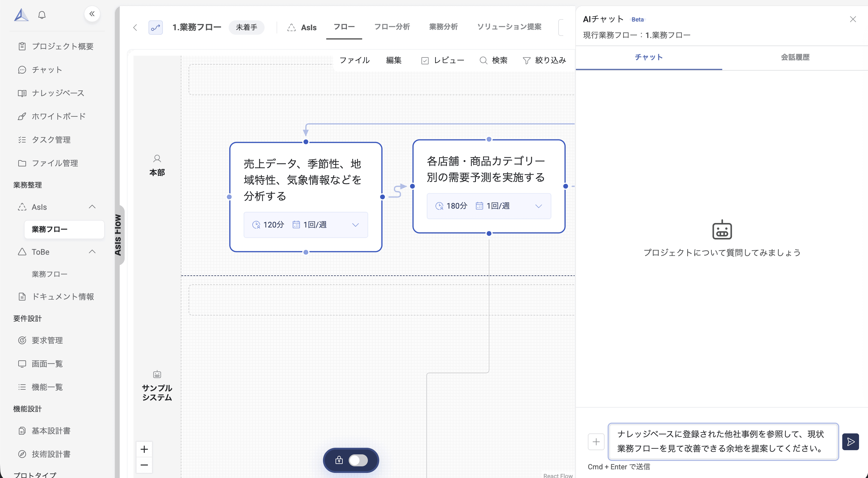Viewport: 868px width, 478px height.
Task: Select 業務フロー under ToBe
Action: 49,274
